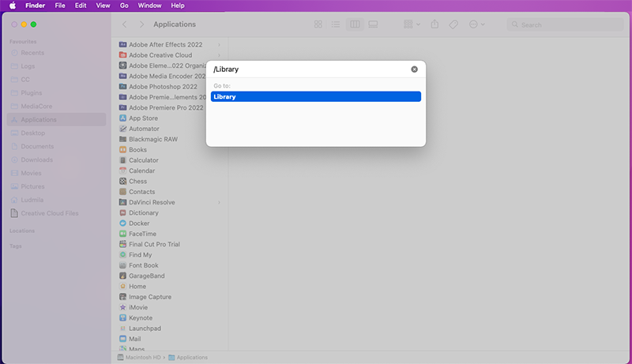Select Recents in the sidebar
Screen dimensions: 632x364
pyautogui.click(x=56, y=53)
